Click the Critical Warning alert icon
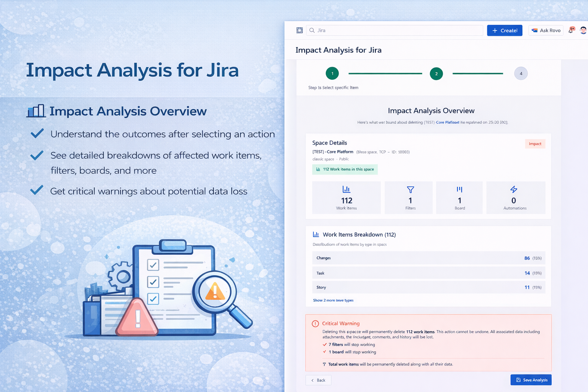 coord(315,323)
